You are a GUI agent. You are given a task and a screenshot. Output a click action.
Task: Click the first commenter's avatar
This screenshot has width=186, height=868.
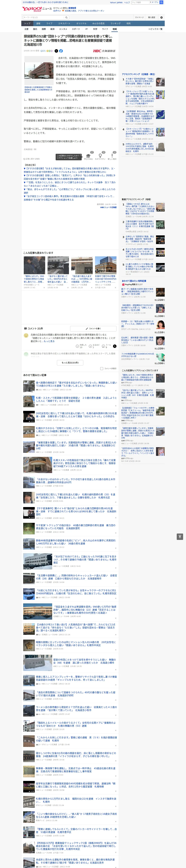click(26, 336)
